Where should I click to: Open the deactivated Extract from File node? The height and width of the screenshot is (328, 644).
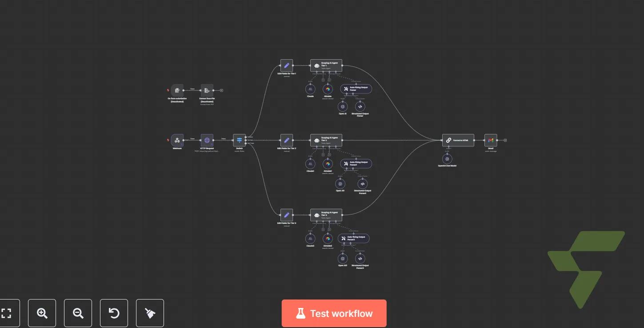tap(207, 90)
